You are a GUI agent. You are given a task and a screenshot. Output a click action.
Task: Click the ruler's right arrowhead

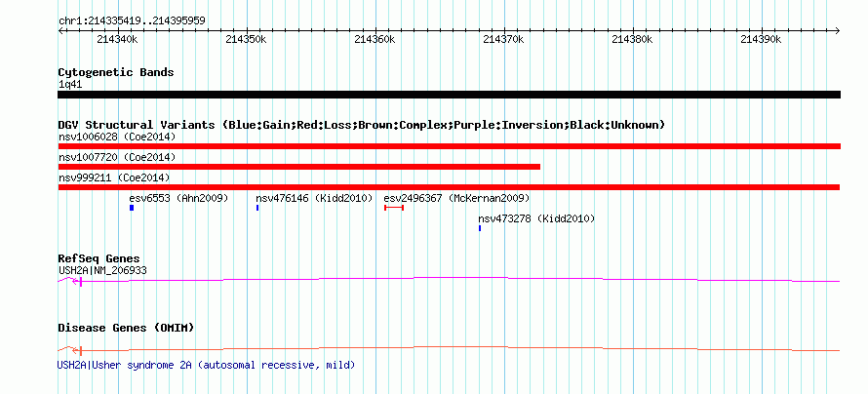pyautogui.click(x=838, y=30)
